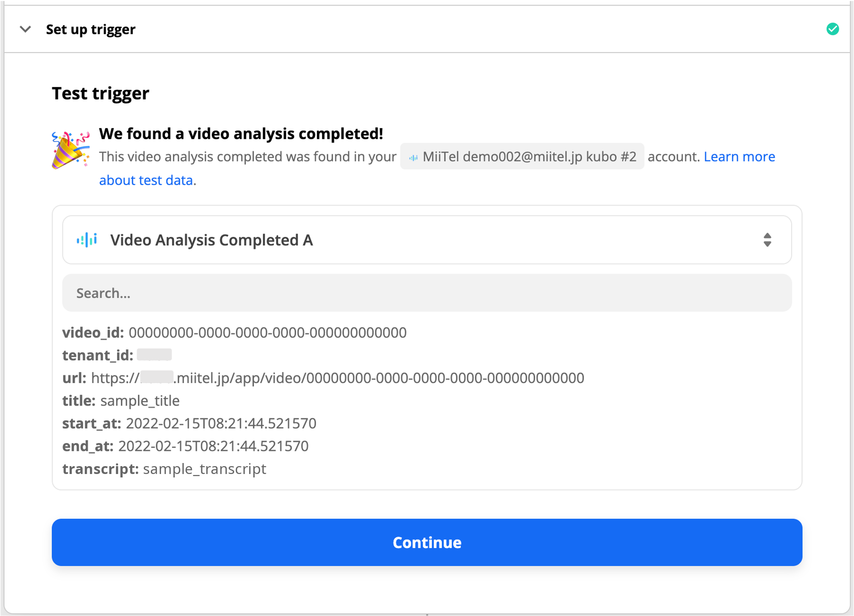Open the about test data link
This screenshot has width=854, height=616.
[146, 180]
